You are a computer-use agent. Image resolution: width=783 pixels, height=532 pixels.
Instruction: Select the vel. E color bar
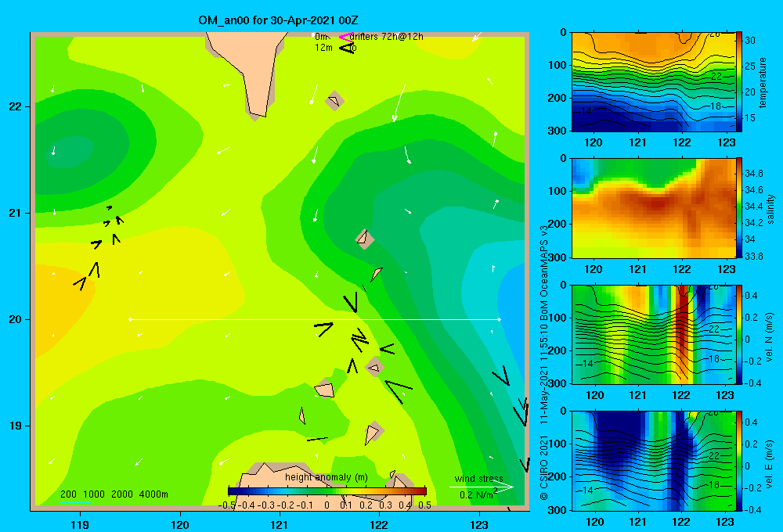click(739, 461)
